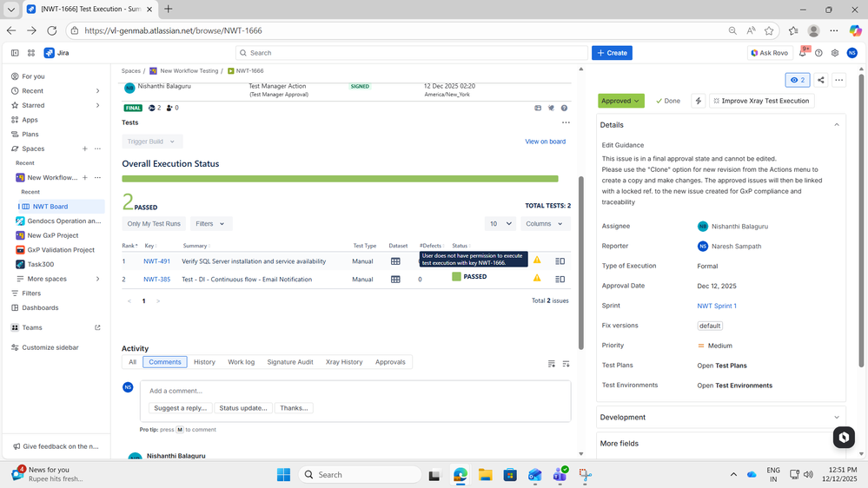Open Microsoft Teams from the taskbar
Screen dimensions: 868x488
pyautogui.click(x=560, y=475)
